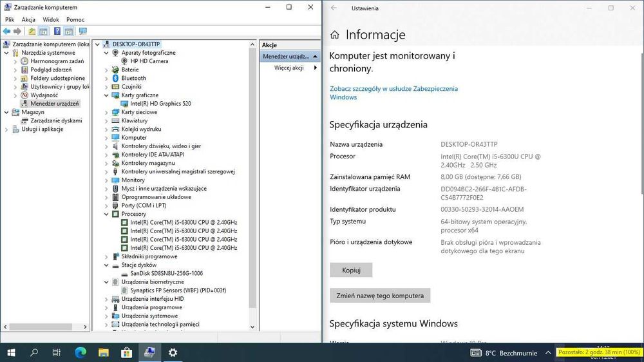Select HP HD Camera device
Image resolution: width=644 pixels, height=362 pixels.
[149, 61]
